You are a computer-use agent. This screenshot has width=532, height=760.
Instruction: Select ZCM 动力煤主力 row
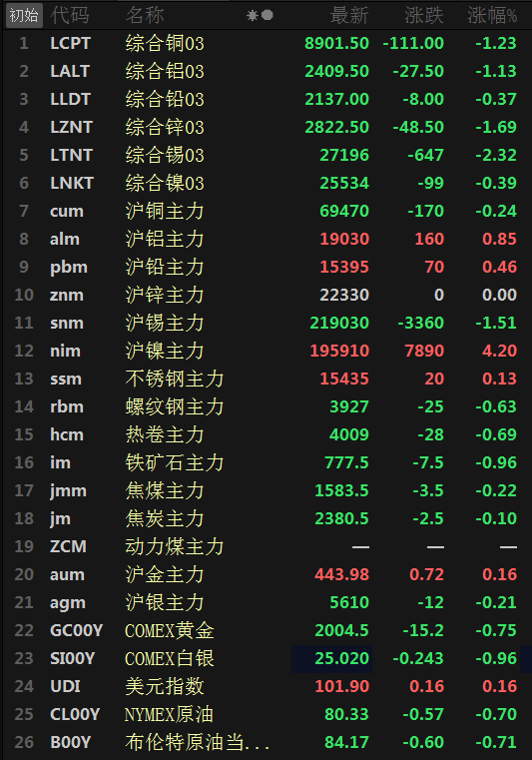pos(266,546)
